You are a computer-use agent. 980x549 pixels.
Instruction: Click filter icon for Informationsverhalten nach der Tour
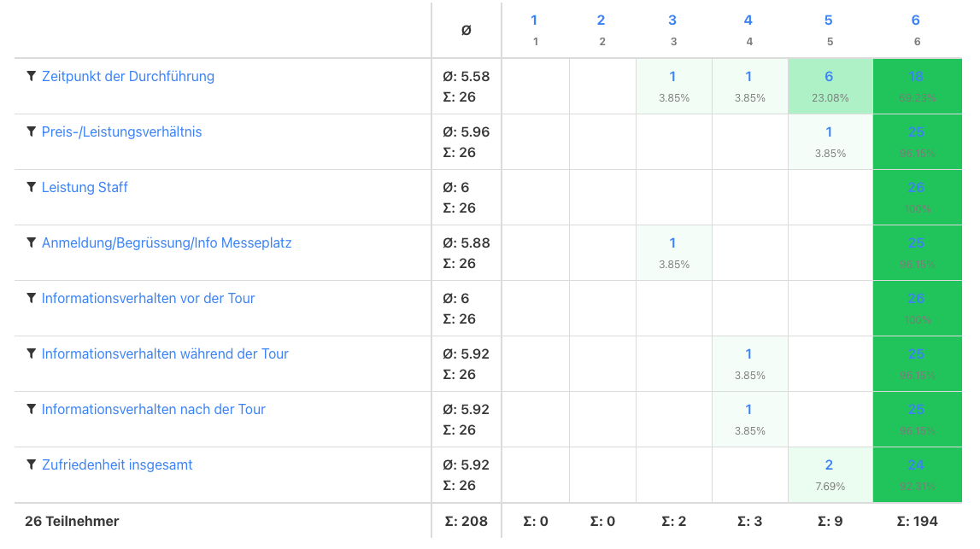pyautogui.click(x=32, y=410)
